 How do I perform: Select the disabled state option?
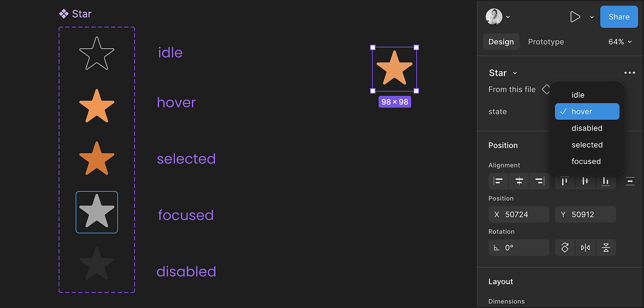click(587, 128)
